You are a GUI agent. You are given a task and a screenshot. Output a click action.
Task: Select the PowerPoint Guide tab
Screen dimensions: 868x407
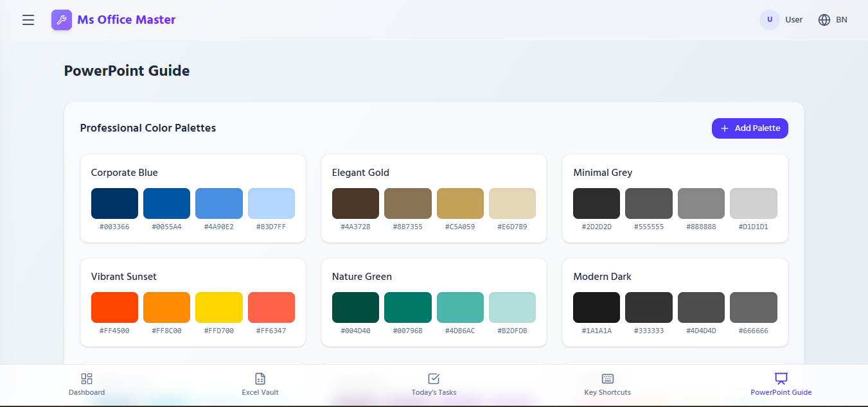click(781, 384)
